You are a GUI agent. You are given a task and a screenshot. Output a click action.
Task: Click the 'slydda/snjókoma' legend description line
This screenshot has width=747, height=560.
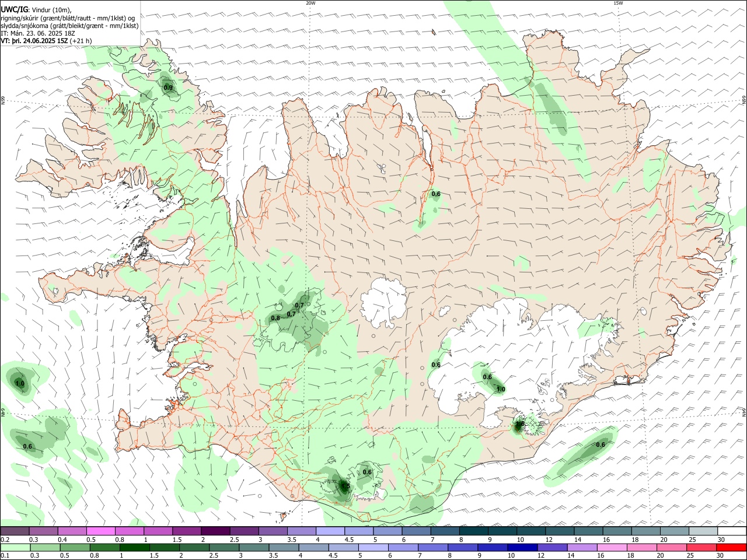69,26
